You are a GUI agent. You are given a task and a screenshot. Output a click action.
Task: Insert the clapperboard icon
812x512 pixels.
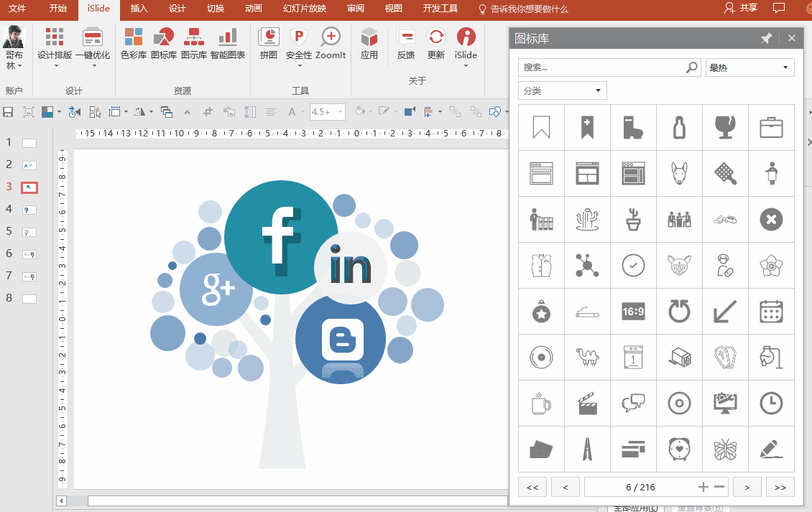pos(587,404)
